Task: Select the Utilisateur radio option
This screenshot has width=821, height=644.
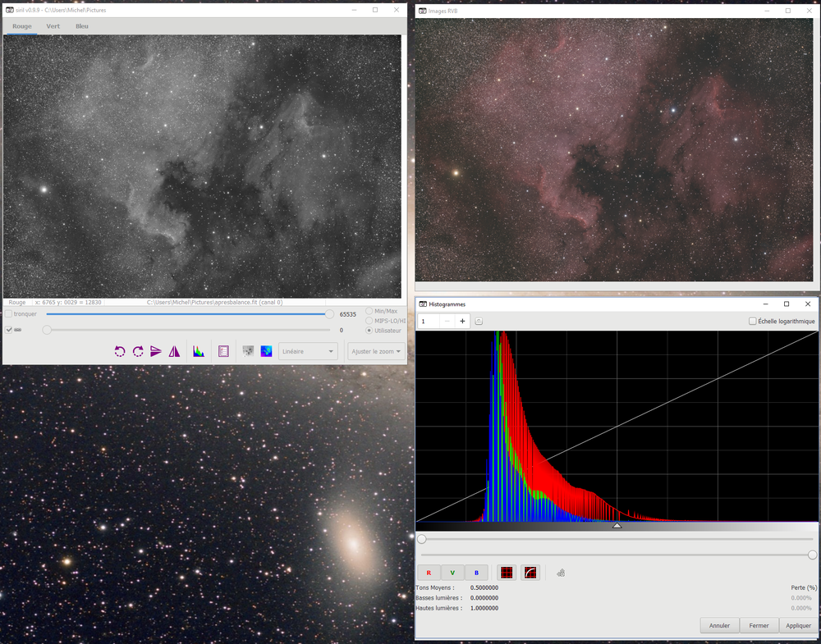Action: (x=369, y=331)
